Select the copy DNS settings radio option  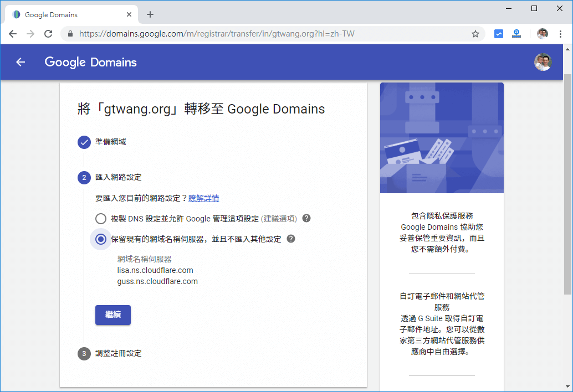click(x=100, y=219)
